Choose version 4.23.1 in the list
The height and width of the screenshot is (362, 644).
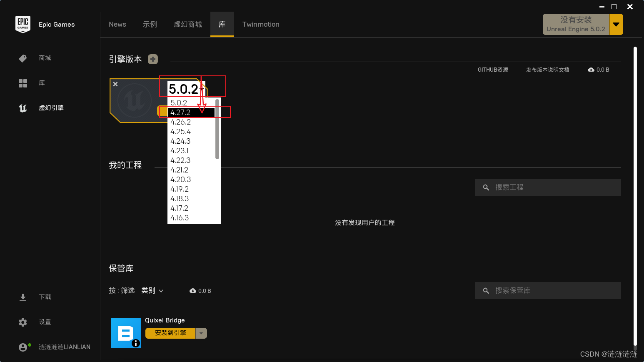pyautogui.click(x=191, y=150)
